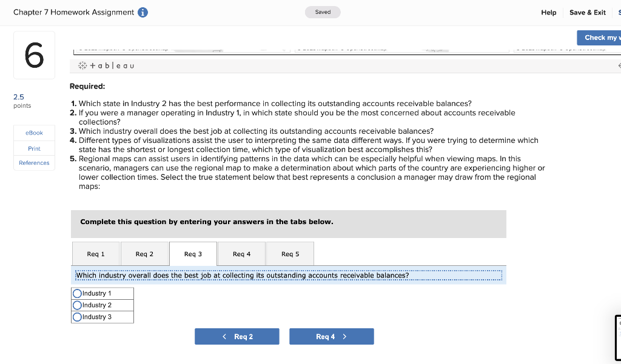The width and height of the screenshot is (621, 364).
Task: Switch to the Req 1 tab
Action: tap(96, 253)
